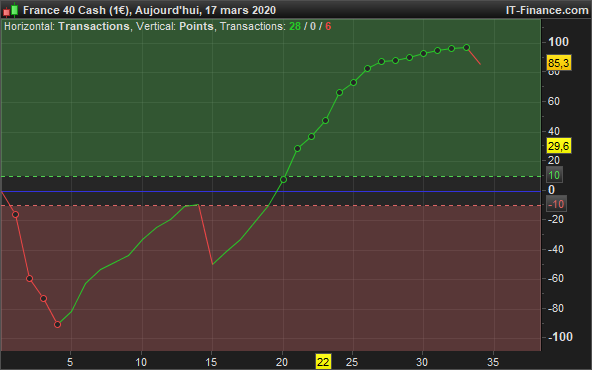The image size is (592, 370).
Task: Click the neutral transactions count 0
Action: (313, 26)
